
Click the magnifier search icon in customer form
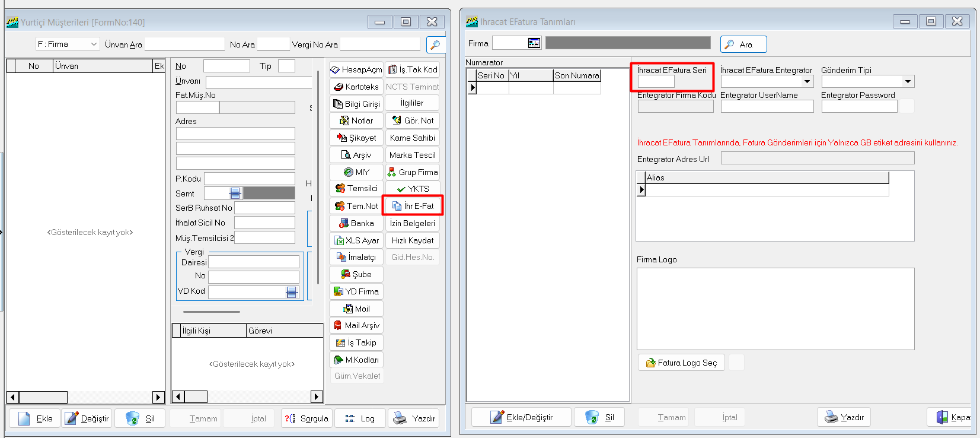pos(435,45)
